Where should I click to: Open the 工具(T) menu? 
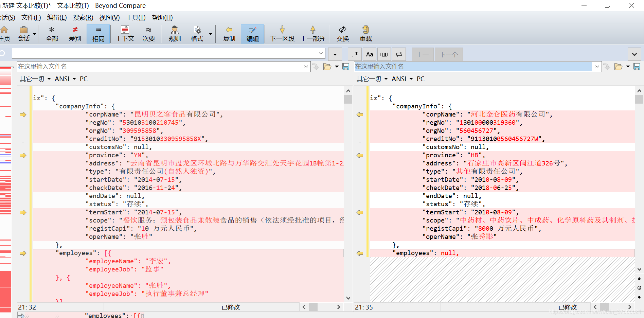[136, 18]
